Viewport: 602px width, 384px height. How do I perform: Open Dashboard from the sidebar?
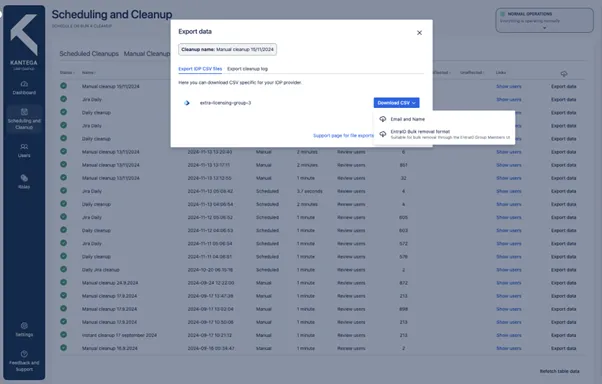24,88
